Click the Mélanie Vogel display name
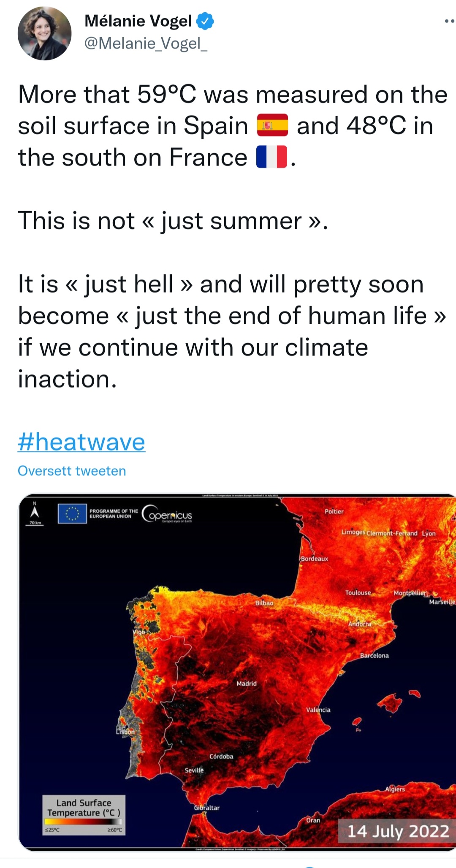 pos(138,21)
